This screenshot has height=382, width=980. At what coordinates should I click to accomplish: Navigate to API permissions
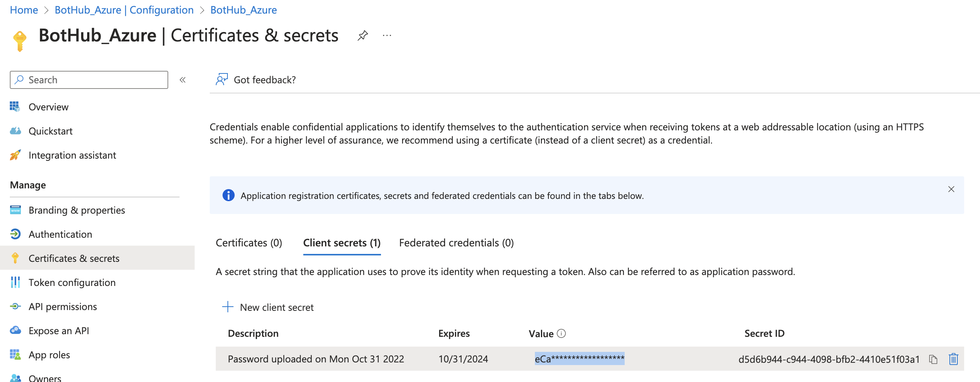[x=62, y=307]
